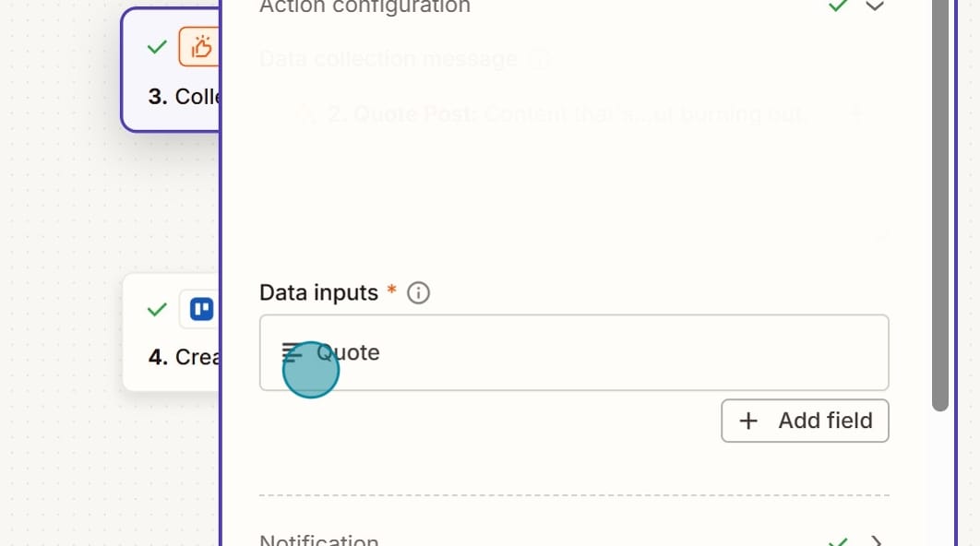Select the Quote data input field

tap(574, 352)
